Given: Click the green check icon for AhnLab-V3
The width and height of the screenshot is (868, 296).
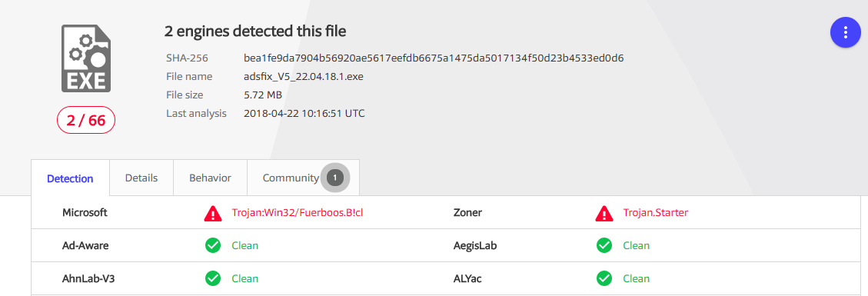Looking at the screenshot, I should click(x=212, y=278).
